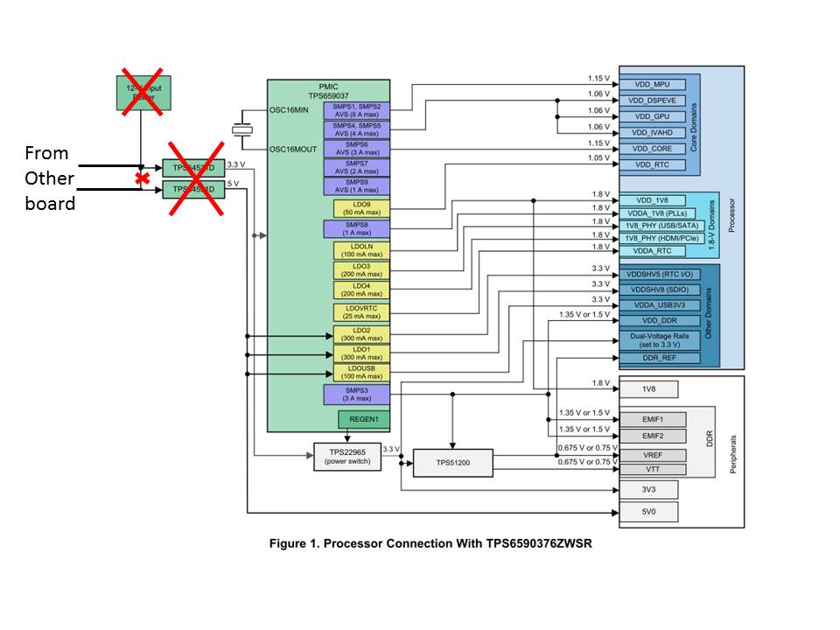Select the 1V8_PHY (USB/SATA) box
The width and height of the screenshot is (840, 630).
(x=661, y=226)
